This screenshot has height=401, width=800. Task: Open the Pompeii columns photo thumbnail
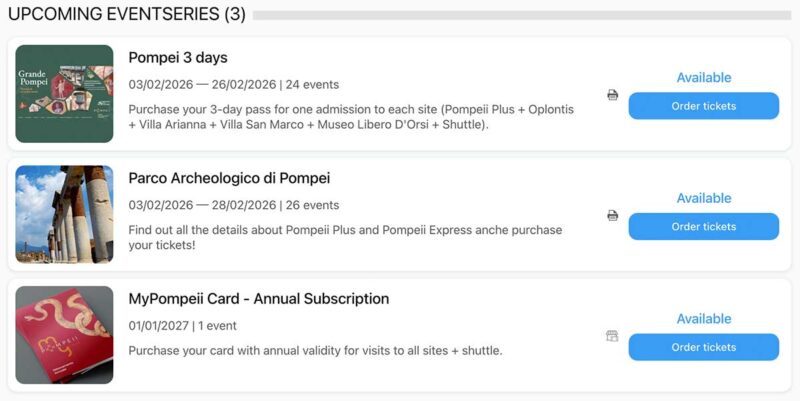(65, 214)
